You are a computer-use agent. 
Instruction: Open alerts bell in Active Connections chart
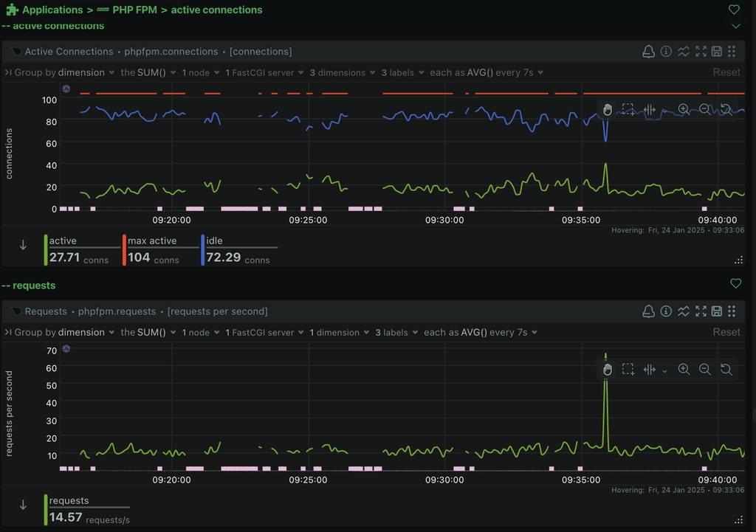648,52
